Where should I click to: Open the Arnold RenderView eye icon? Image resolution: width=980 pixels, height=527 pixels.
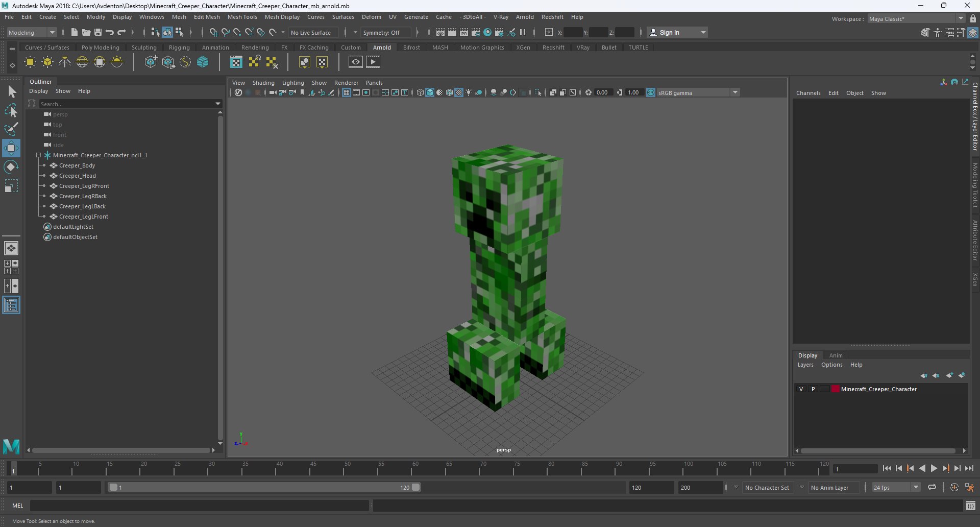pos(356,62)
